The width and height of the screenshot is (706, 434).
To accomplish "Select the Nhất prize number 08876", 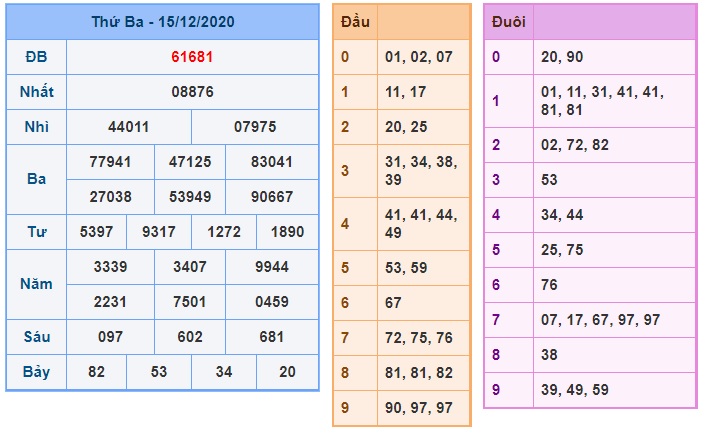I will 192,92.
